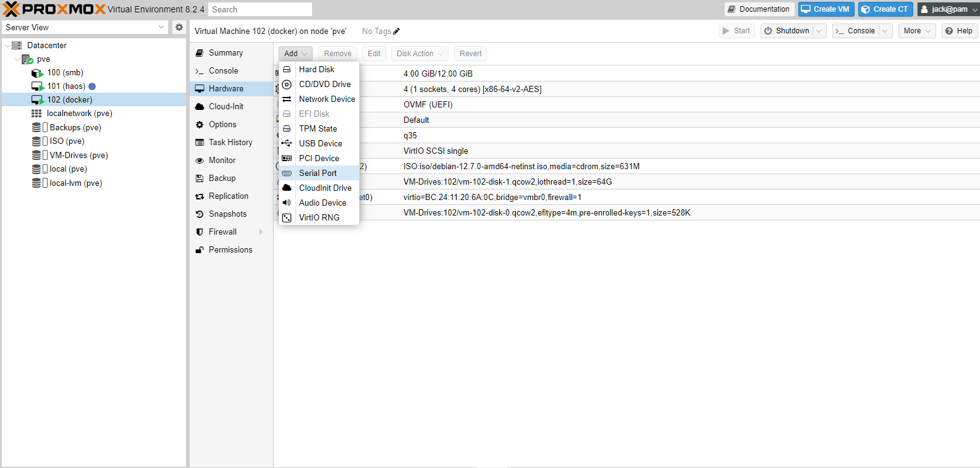Select the 101 (haos) VM in tree

pos(66,86)
